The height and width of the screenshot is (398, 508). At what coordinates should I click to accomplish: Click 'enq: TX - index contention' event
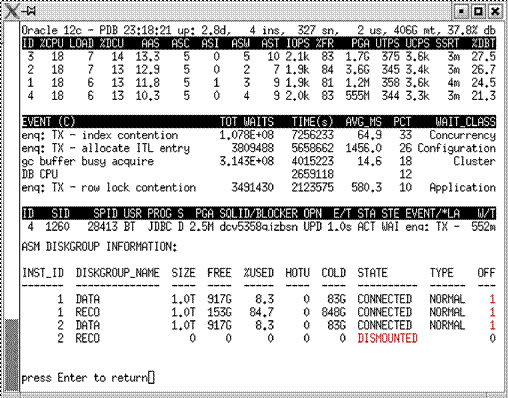point(100,135)
